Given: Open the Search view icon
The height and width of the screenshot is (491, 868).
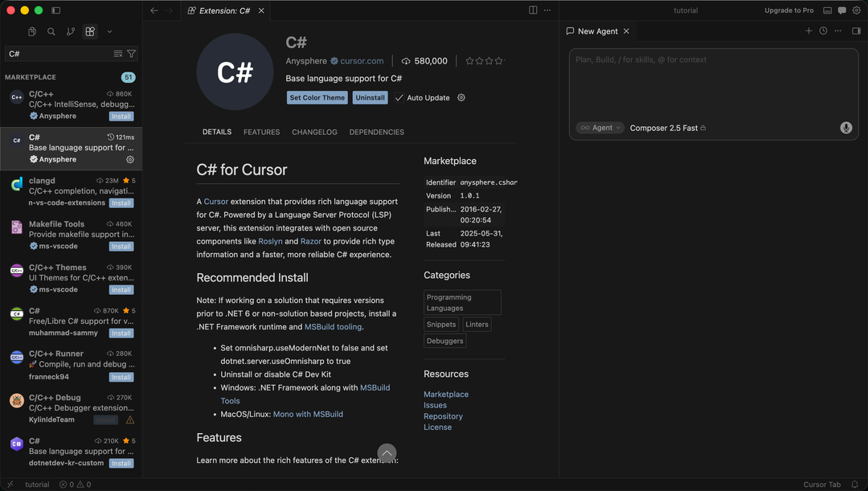Looking at the screenshot, I should (51, 31).
